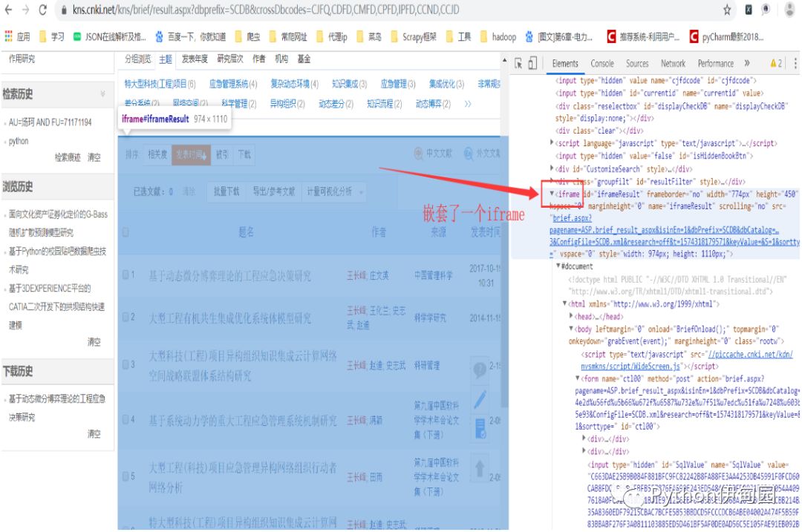Click the floating back-to-top arrow icon
This screenshot has width=802, height=532.
coord(480,467)
